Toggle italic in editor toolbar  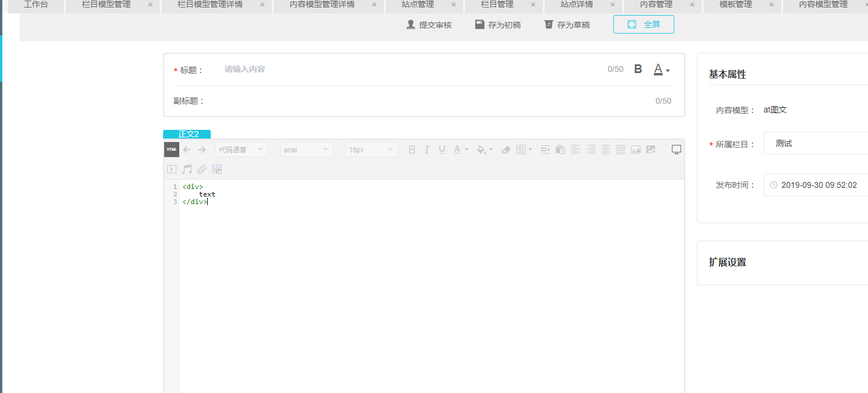click(x=427, y=150)
